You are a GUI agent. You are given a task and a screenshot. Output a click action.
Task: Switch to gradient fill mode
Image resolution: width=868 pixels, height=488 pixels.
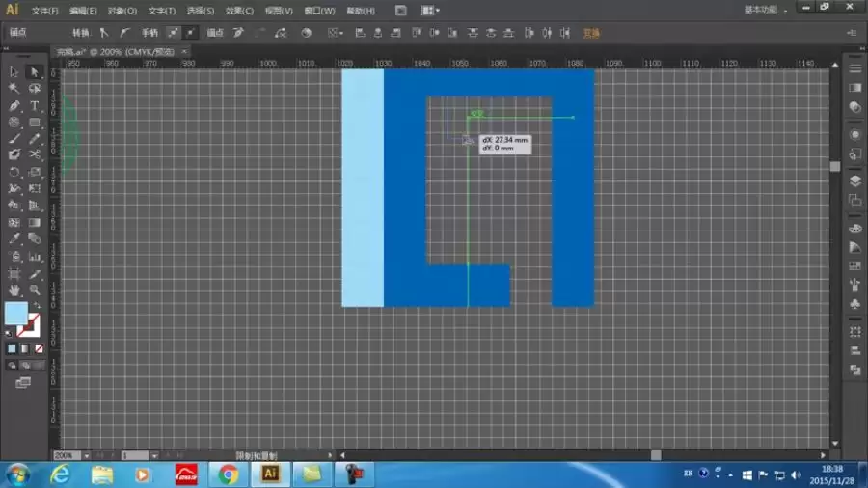tap(25, 349)
